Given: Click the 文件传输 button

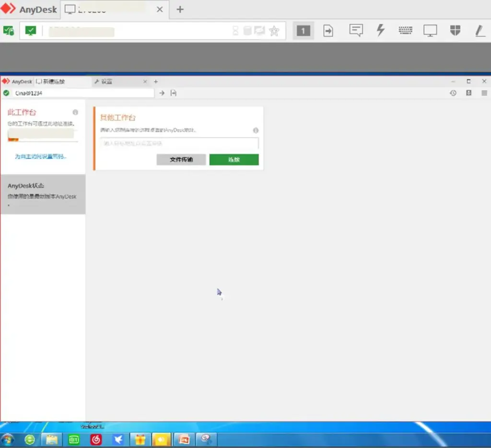Looking at the screenshot, I should pyautogui.click(x=181, y=160).
